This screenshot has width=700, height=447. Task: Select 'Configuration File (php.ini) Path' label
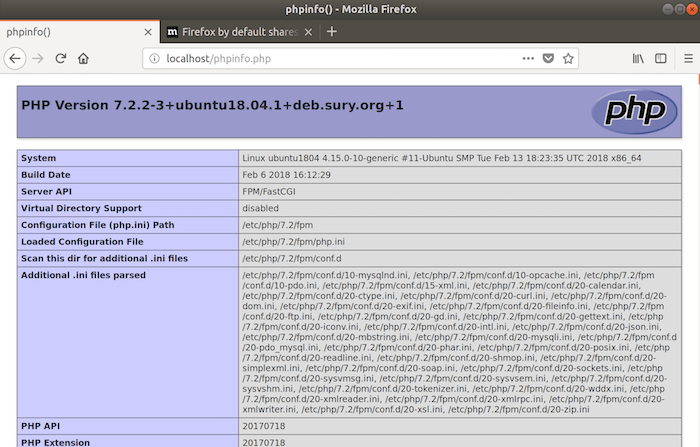click(x=98, y=225)
